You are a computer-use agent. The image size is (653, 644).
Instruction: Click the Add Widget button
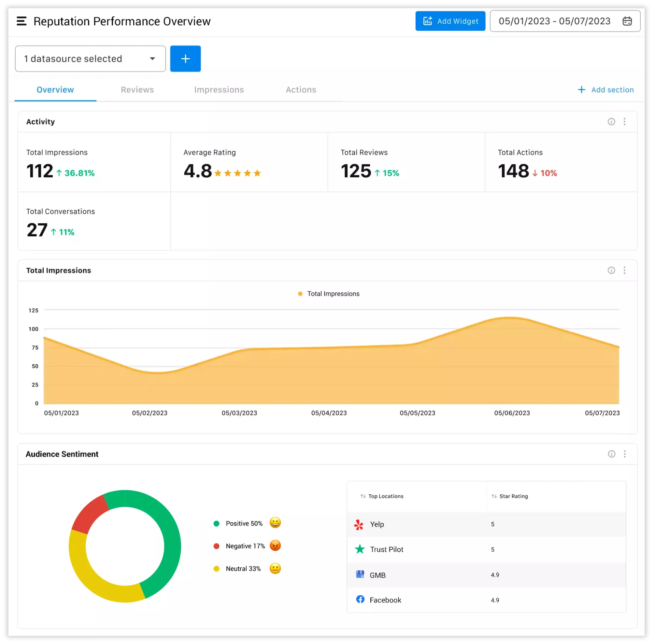tap(450, 21)
